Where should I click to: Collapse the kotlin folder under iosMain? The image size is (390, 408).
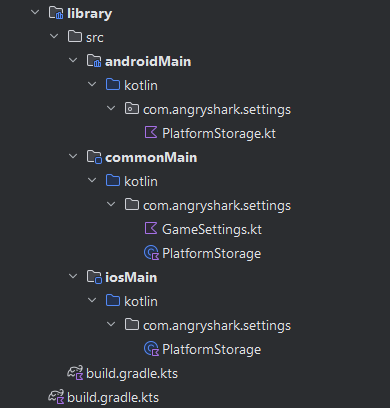[92, 300]
